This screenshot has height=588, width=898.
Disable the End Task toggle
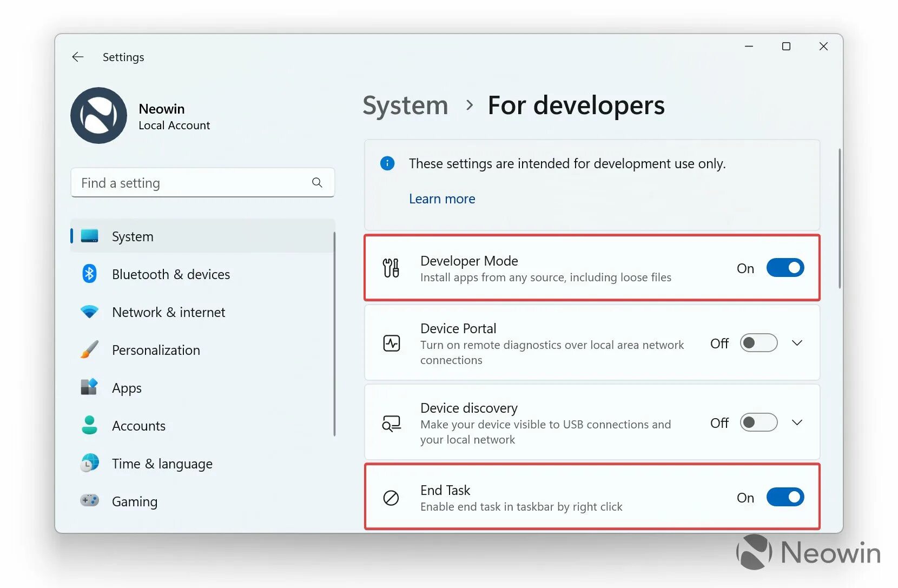785,497
